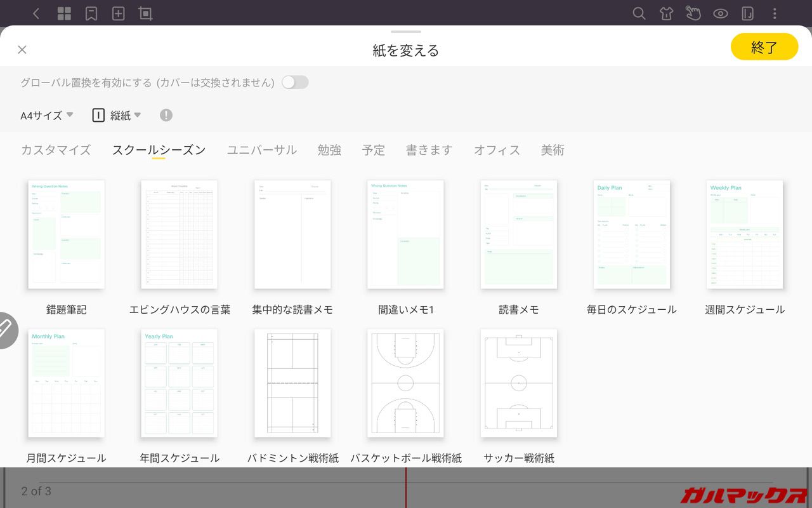812x508 pixels.
Task: Select the サッカー戦術紙 template thumbnail
Action: 518,383
